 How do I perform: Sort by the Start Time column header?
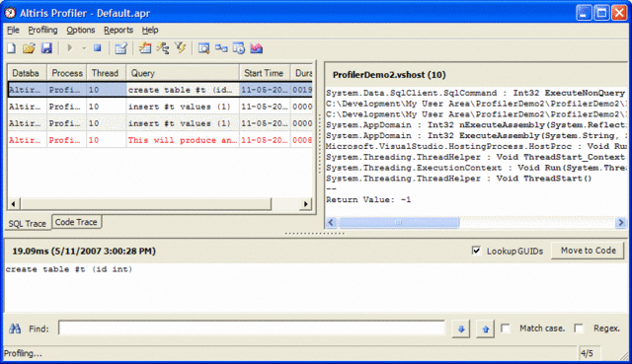pyautogui.click(x=265, y=73)
